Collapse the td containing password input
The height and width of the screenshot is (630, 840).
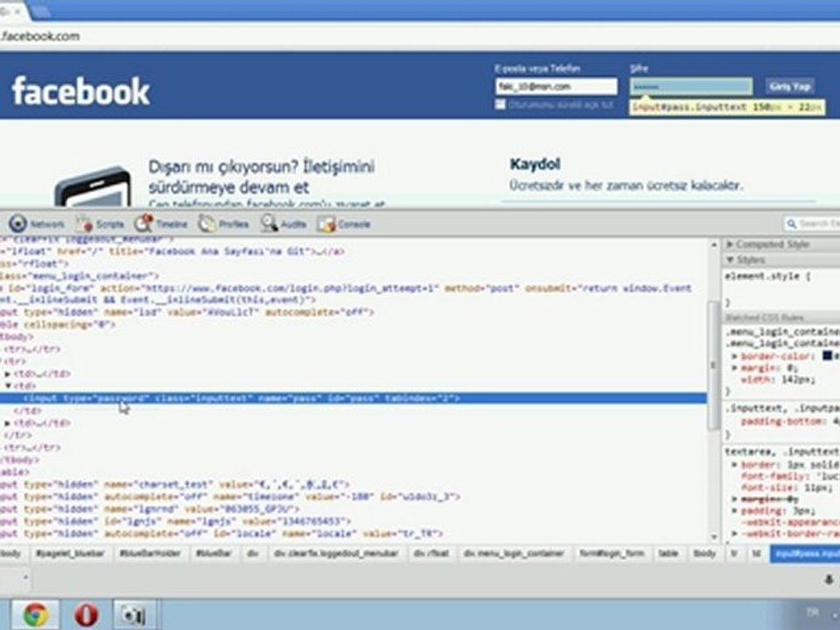8,386
